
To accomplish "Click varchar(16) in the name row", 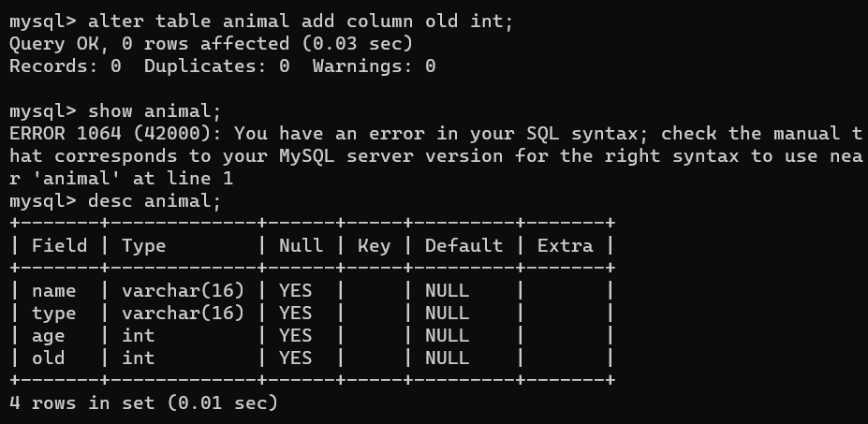I will [x=183, y=290].
